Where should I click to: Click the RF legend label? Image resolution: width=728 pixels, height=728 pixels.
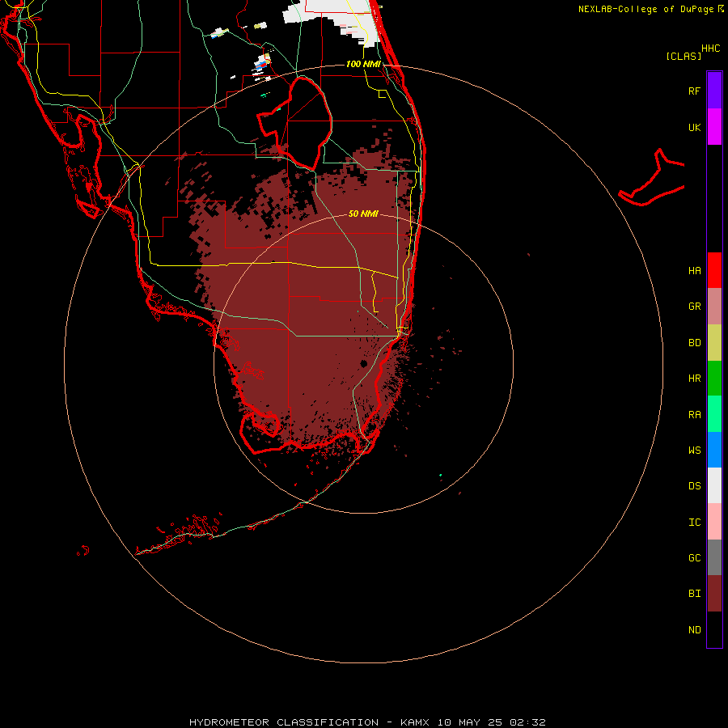tap(694, 91)
